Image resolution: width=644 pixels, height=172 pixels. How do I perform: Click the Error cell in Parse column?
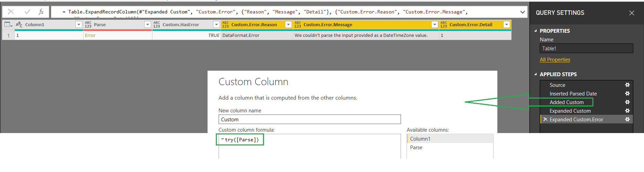(x=118, y=35)
